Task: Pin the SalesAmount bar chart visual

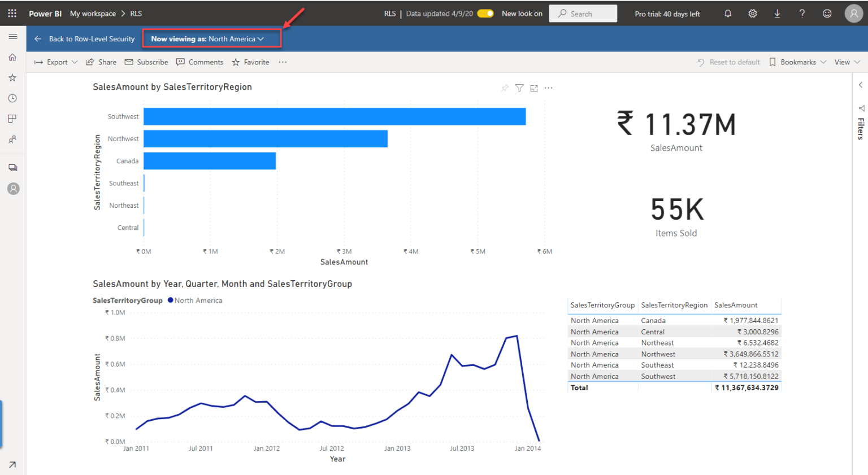Action: pyautogui.click(x=505, y=88)
